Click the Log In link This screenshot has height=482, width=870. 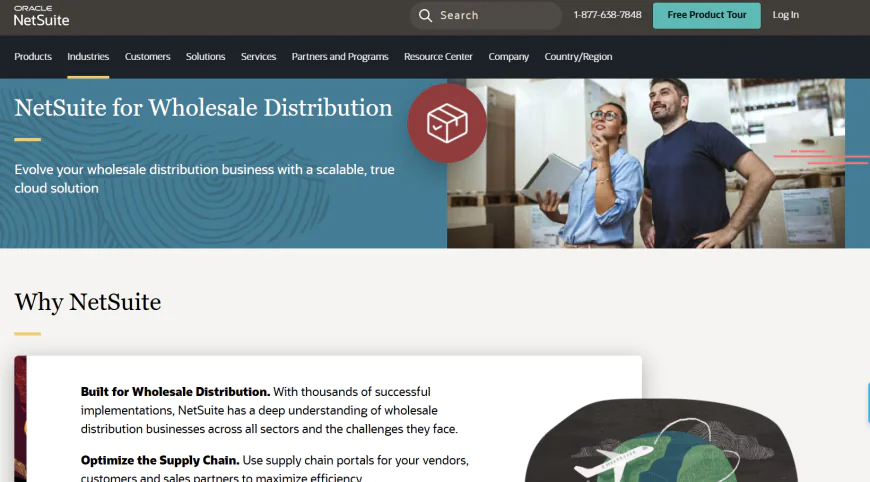(786, 15)
